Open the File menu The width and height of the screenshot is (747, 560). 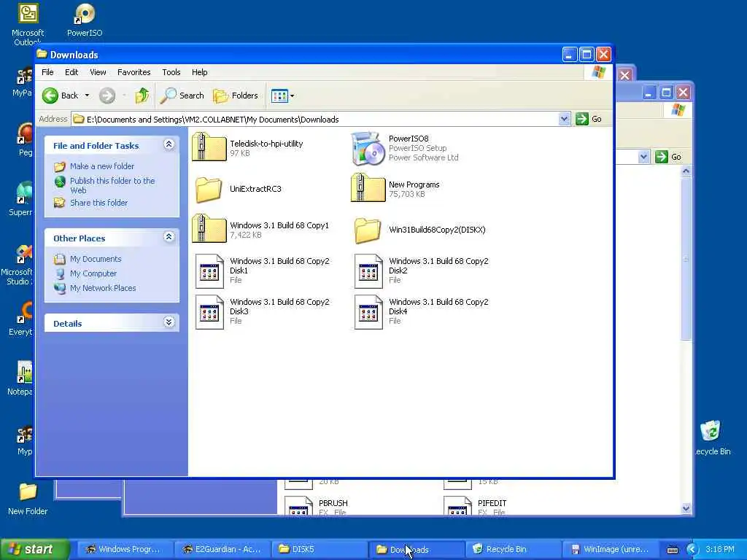(x=47, y=72)
